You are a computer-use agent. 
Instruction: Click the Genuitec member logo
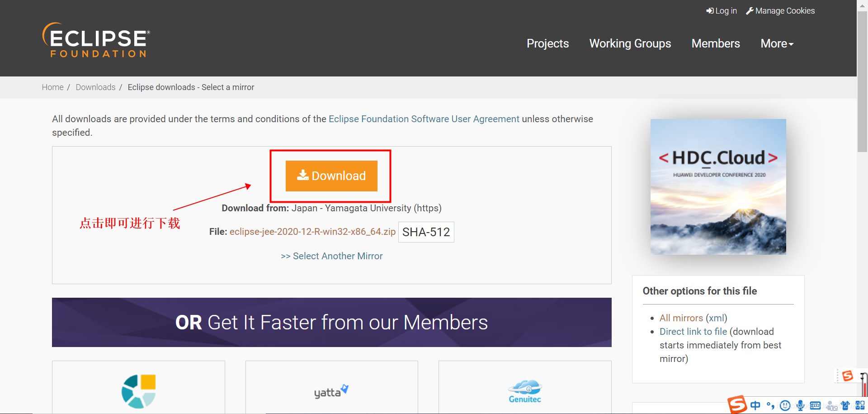click(525, 391)
